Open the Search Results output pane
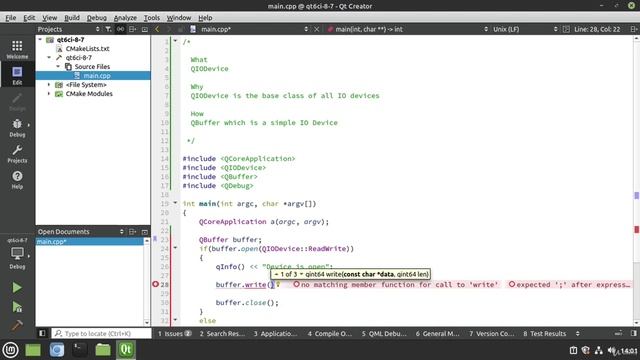 (x=222, y=333)
